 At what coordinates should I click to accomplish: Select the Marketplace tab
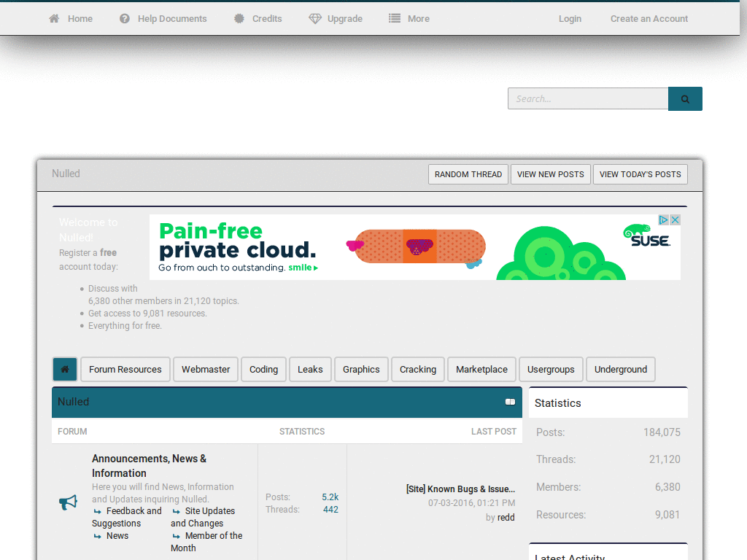[481, 369]
